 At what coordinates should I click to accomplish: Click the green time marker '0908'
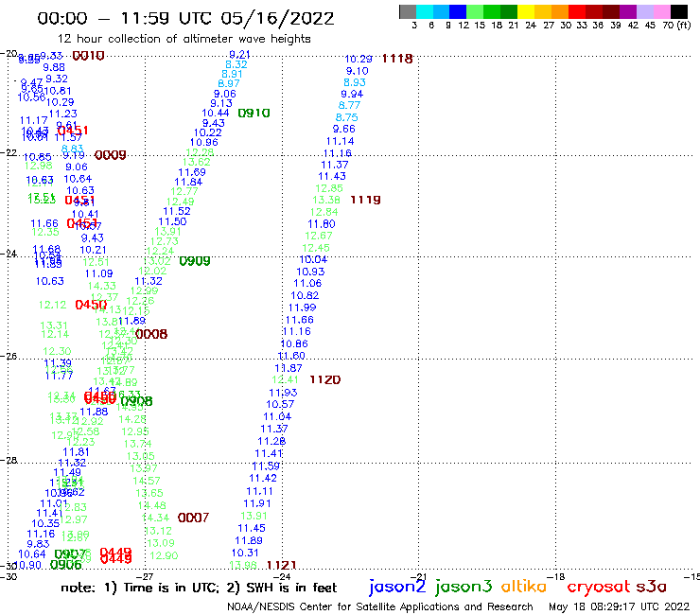(x=136, y=401)
